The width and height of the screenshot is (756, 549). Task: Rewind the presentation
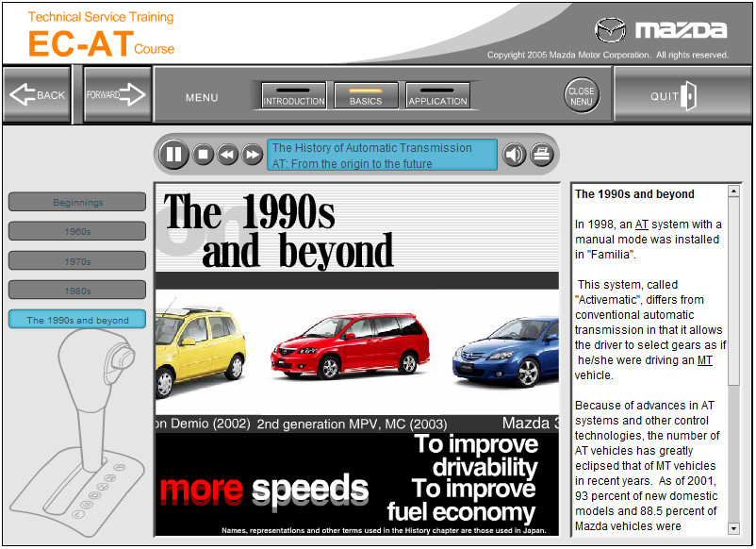227,155
